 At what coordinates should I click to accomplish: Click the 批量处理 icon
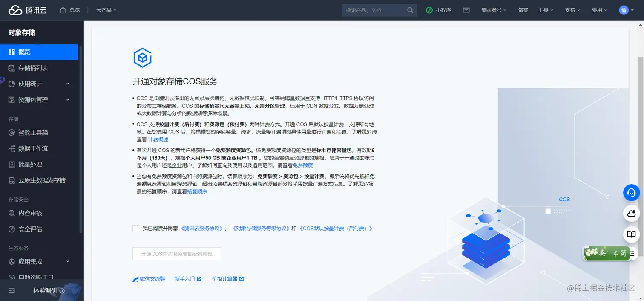[12, 164]
